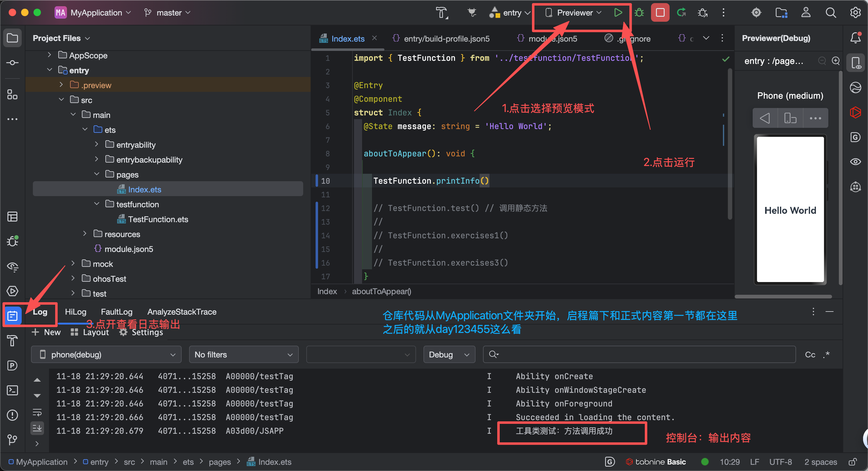Screen dimensions: 868x471
Task: Open the phone(debug) device dropdown
Action: [106, 354]
